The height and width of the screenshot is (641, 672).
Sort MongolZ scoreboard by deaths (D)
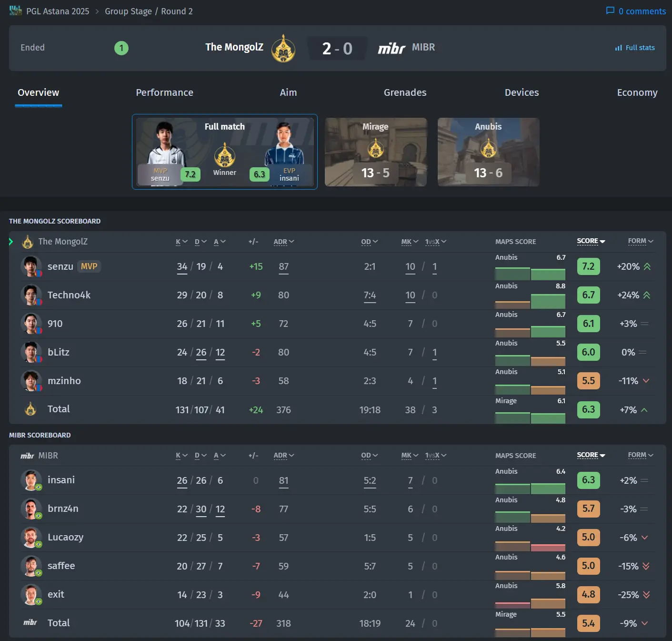pos(201,242)
